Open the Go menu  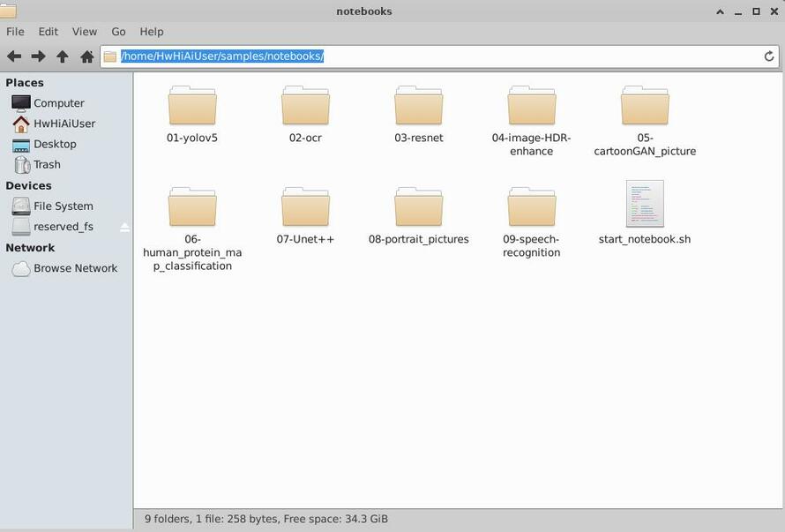[118, 32]
